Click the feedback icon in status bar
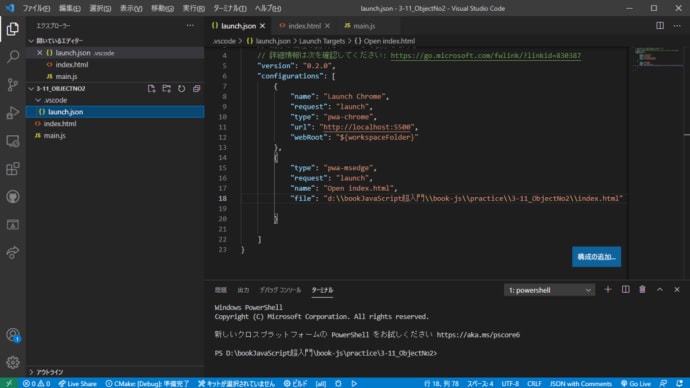 pos(664,383)
